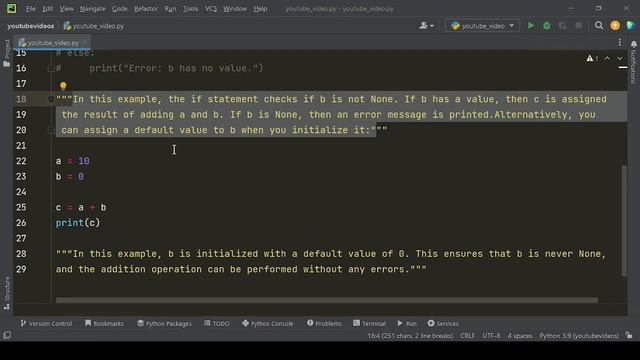The image size is (640, 360).
Task: Click the editor horizontal scrollbar
Action: click(327, 300)
